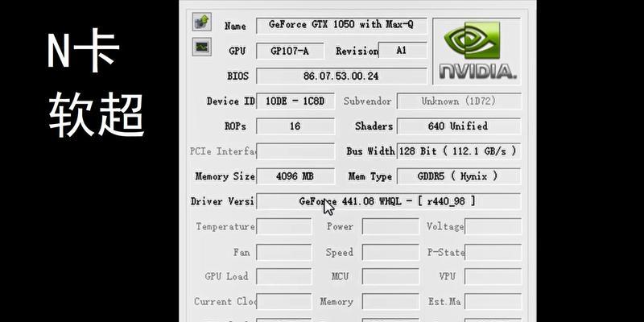Click the Temperature label

pos(225,226)
